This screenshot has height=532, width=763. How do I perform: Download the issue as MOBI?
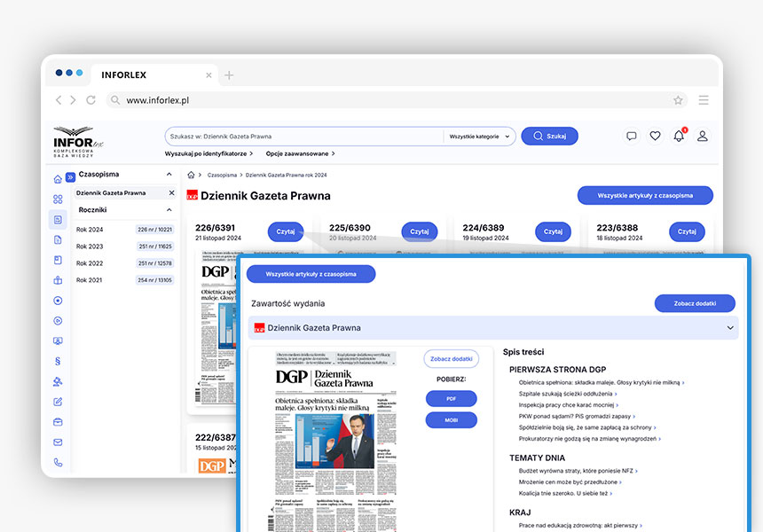tap(451, 420)
